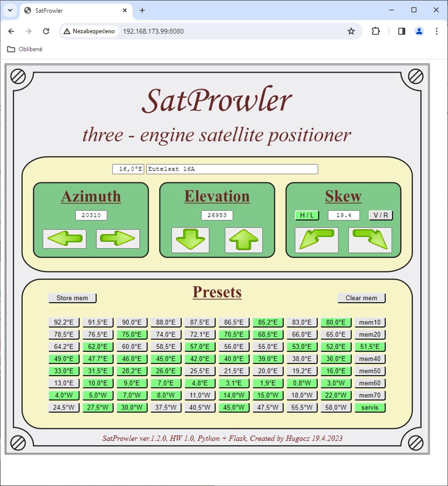Select preset 4,8°E
Image resolution: width=448 pixels, height=486 pixels.
(x=200, y=383)
